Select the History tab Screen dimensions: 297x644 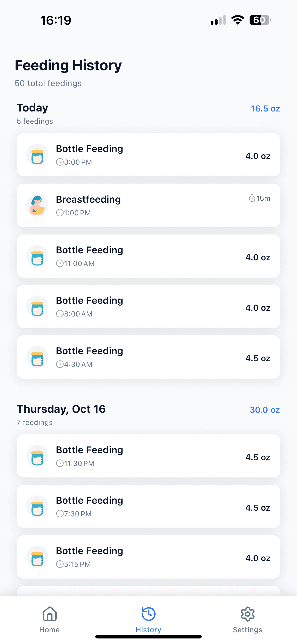pyautogui.click(x=148, y=619)
